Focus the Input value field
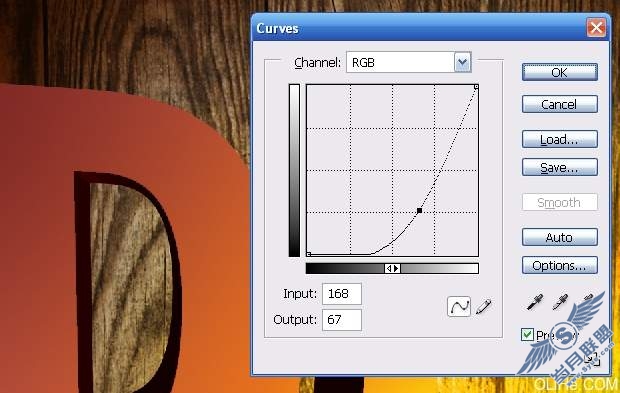The height and width of the screenshot is (393, 620). click(342, 294)
